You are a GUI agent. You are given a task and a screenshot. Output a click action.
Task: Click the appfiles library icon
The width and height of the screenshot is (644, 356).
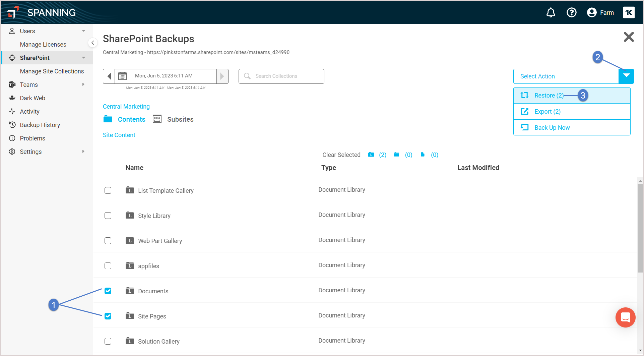(x=130, y=265)
